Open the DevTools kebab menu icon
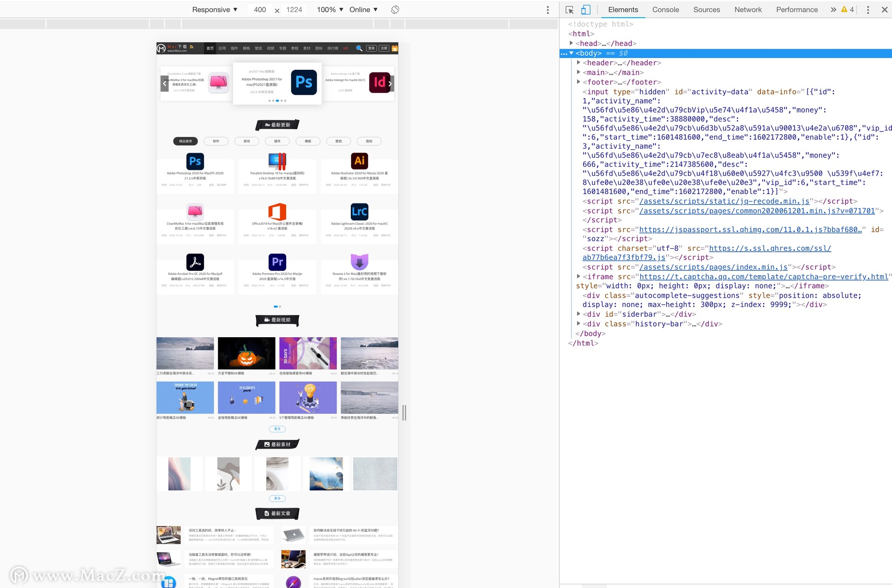 point(867,10)
